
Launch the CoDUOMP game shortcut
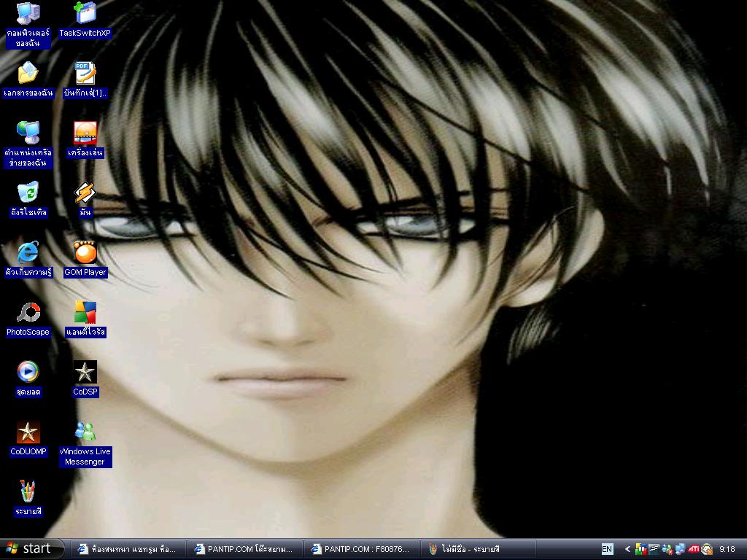click(28, 439)
